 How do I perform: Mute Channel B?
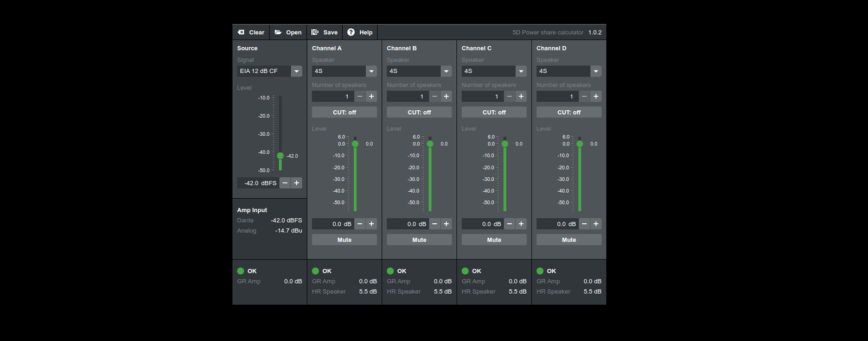point(419,239)
